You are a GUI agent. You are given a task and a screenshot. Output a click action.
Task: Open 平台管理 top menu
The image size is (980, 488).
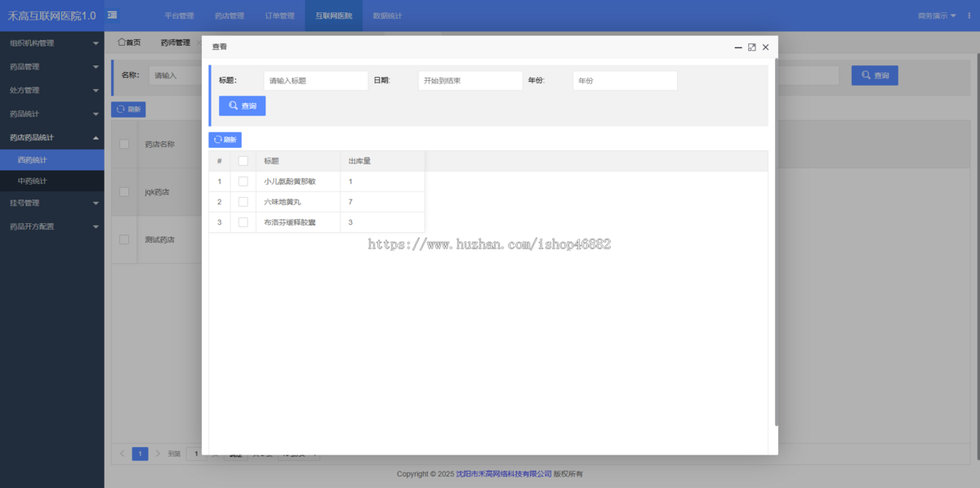[179, 16]
